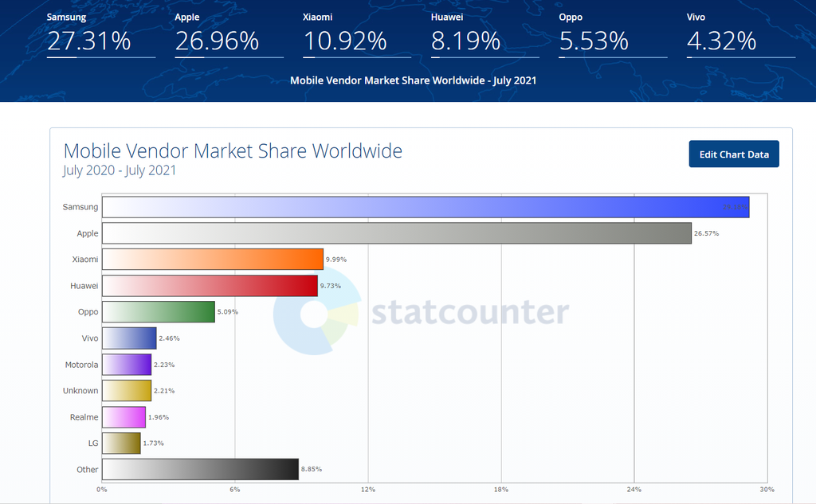Click the 2.23% value label

(x=164, y=365)
